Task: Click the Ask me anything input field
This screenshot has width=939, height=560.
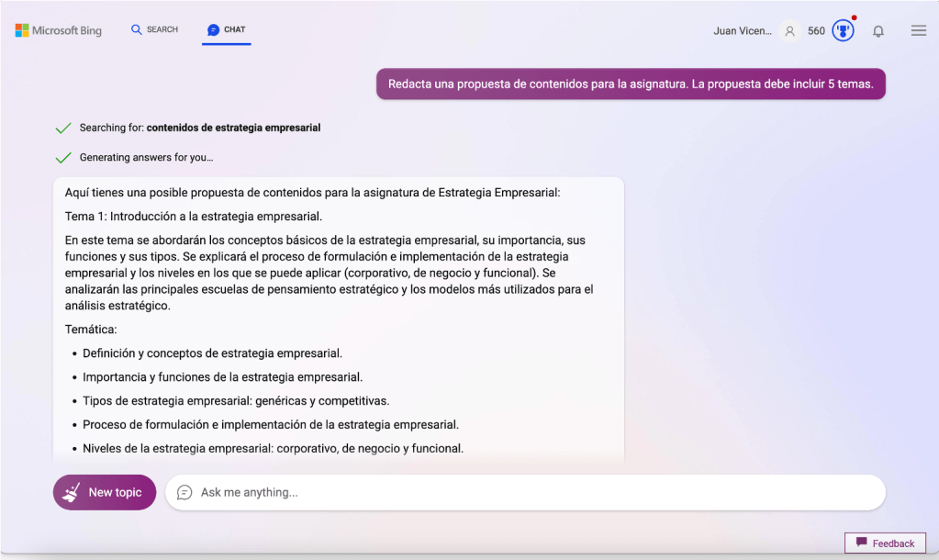Action: (532, 492)
